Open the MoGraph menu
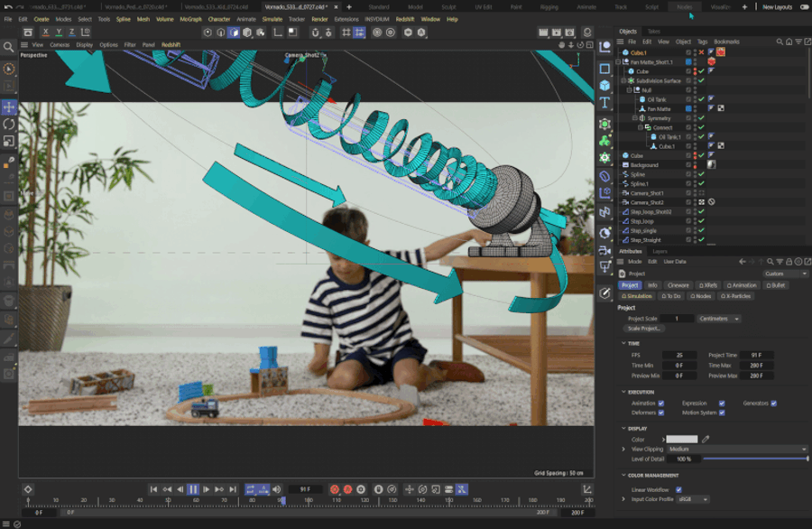 tap(190, 19)
